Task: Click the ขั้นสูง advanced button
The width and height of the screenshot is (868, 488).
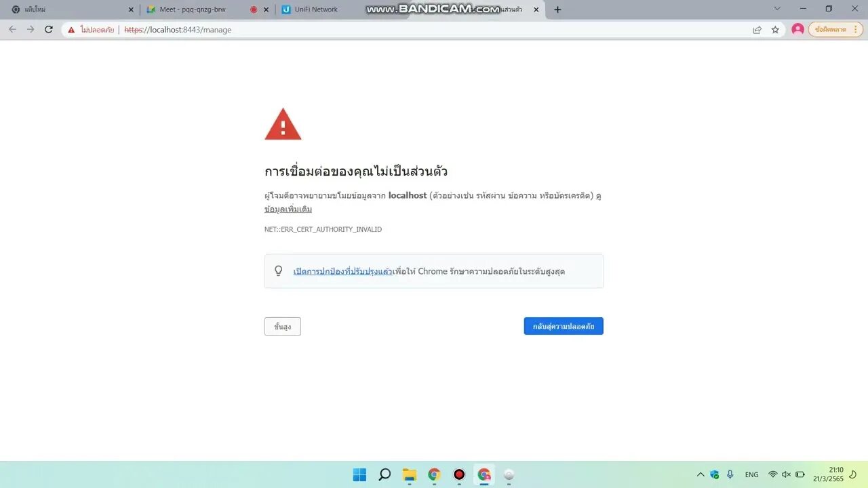Action: (283, 327)
